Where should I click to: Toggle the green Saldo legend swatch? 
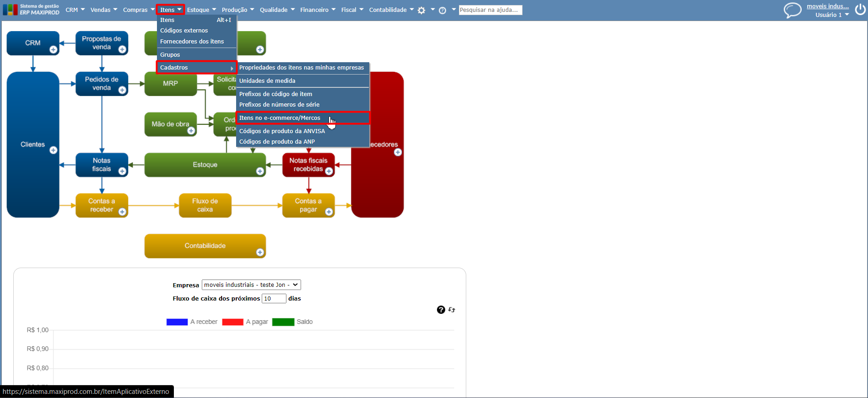pyautogui.click(x=283, y=322)
